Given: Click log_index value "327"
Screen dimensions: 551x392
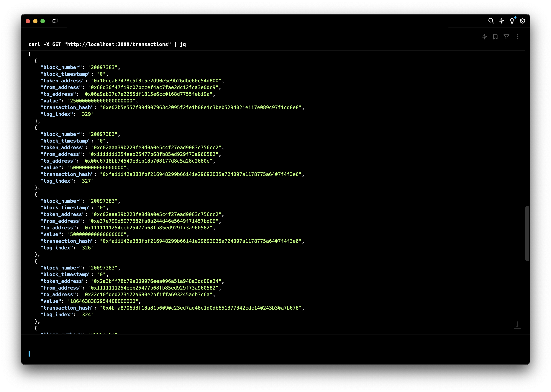Looking at the screenshot, I should coord(86,181).
